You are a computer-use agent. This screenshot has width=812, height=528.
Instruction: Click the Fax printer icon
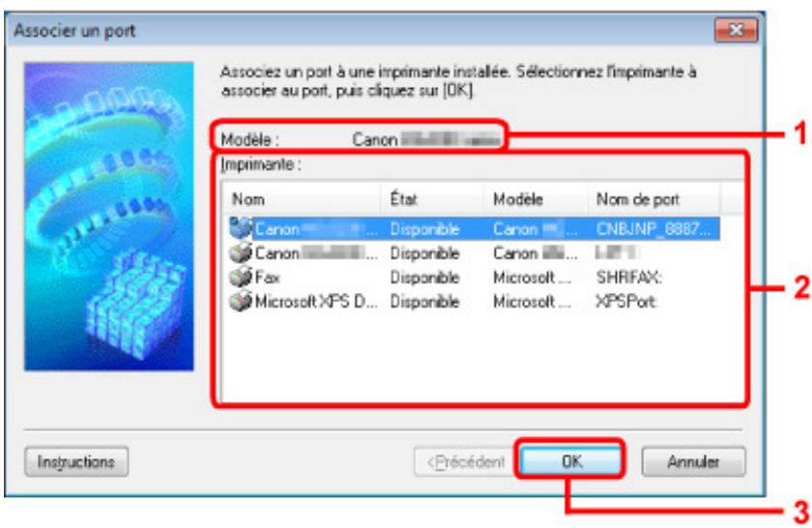click(x=241, y=278)
